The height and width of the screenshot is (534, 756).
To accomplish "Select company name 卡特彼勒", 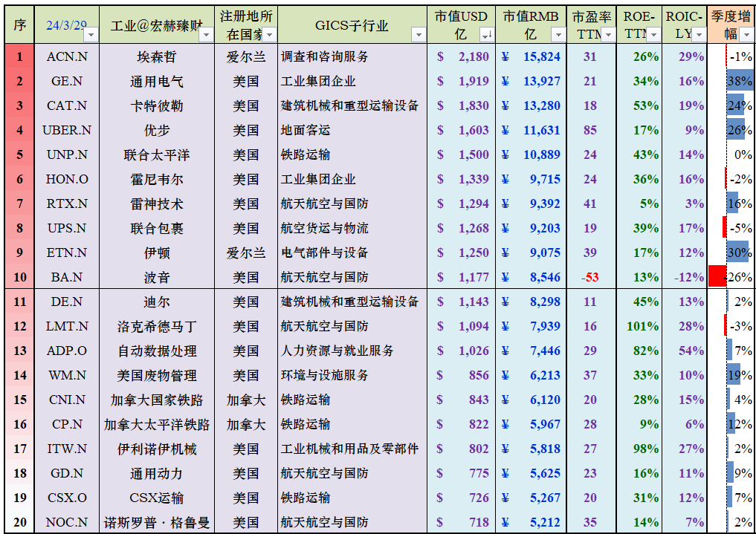I will [x=157, y=106].
